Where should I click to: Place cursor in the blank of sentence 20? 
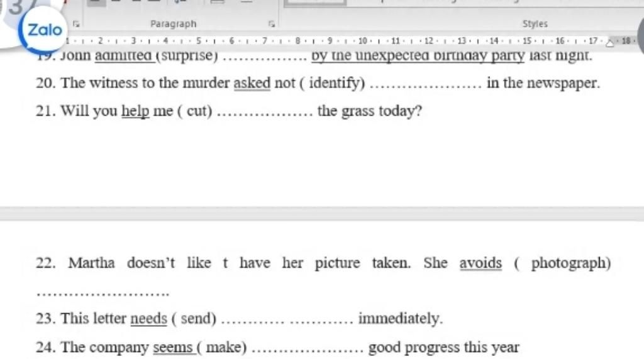coord(426,86)
